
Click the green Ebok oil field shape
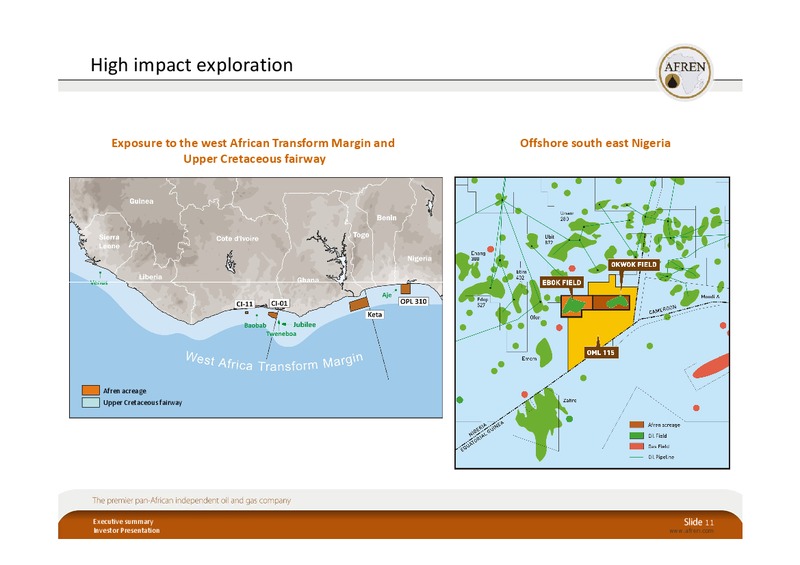(x=573, y=305)
